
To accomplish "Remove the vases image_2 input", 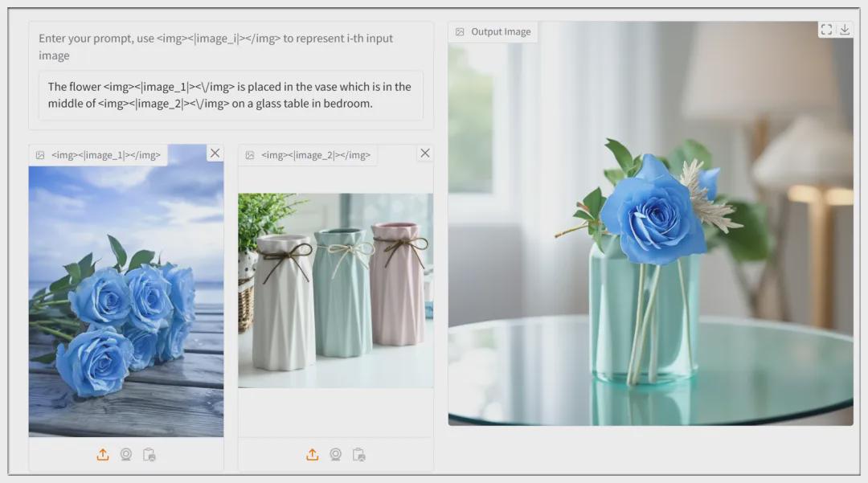I will point(425,153).
